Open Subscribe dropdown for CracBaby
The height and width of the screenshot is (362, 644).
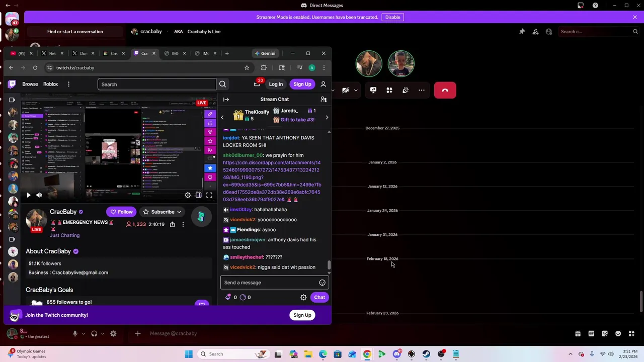point(163,212)
